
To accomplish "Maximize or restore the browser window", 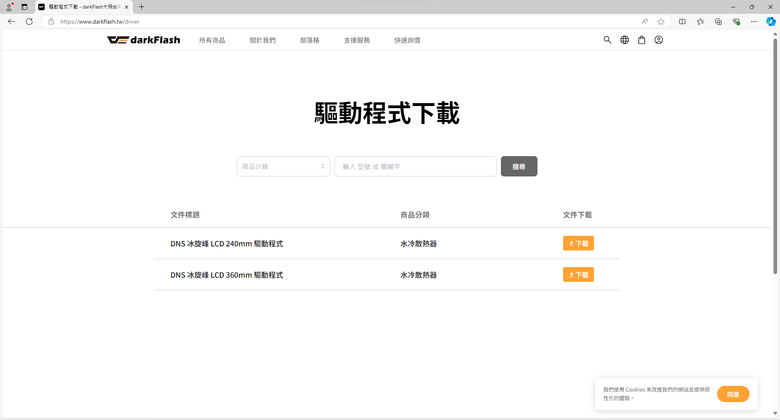I will [752, 7].
